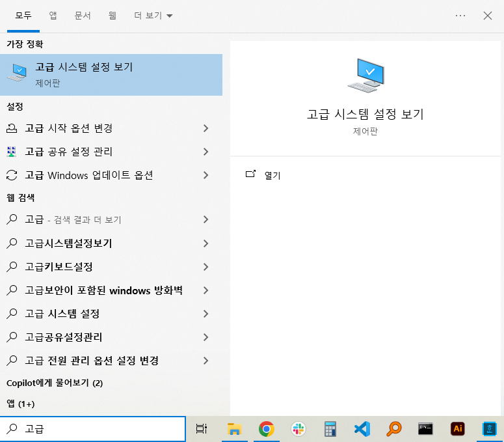
Task: Expand arrow for 고급시스템설정보기
Action: click(206, 243)
